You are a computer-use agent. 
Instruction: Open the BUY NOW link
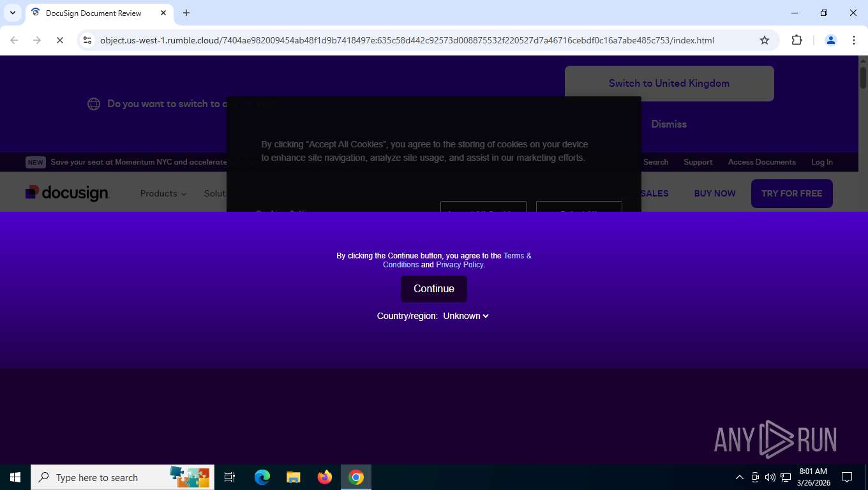715,193
